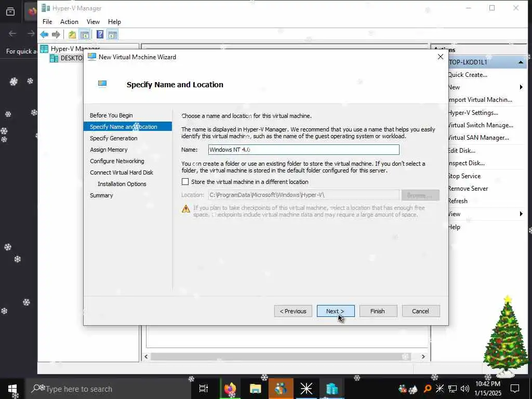Screen dimensions: 532x399
Task: Open the Action menu
Action: pyautogui.click(x=69, y=22)
